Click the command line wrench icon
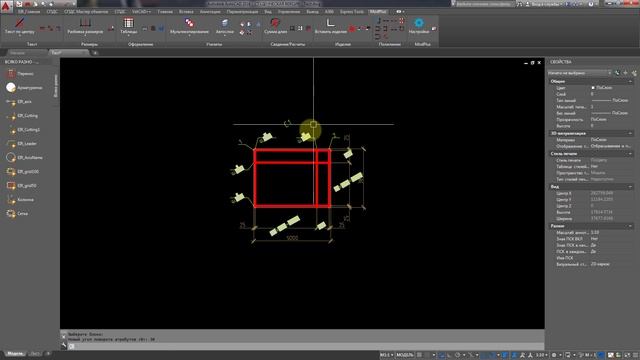Image resolution: width=640 pixels, height=360 pixels. [x=64, y=346]
